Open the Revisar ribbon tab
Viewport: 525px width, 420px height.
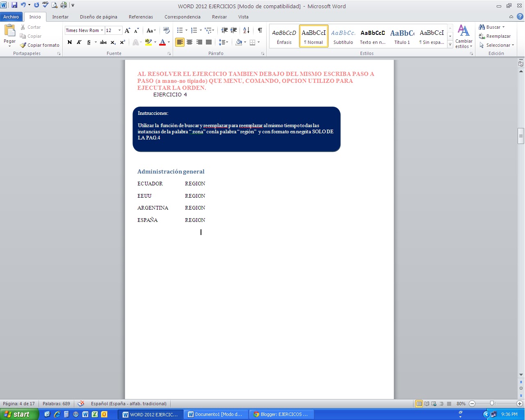[x=219, y=17]
